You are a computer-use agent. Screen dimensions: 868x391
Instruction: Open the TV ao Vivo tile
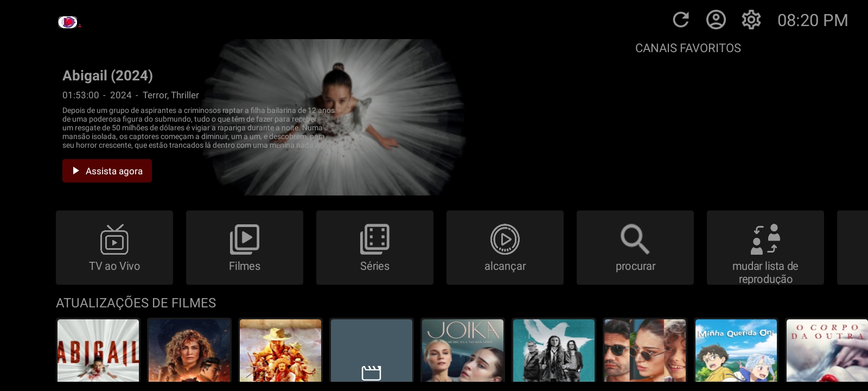(114, 248)
